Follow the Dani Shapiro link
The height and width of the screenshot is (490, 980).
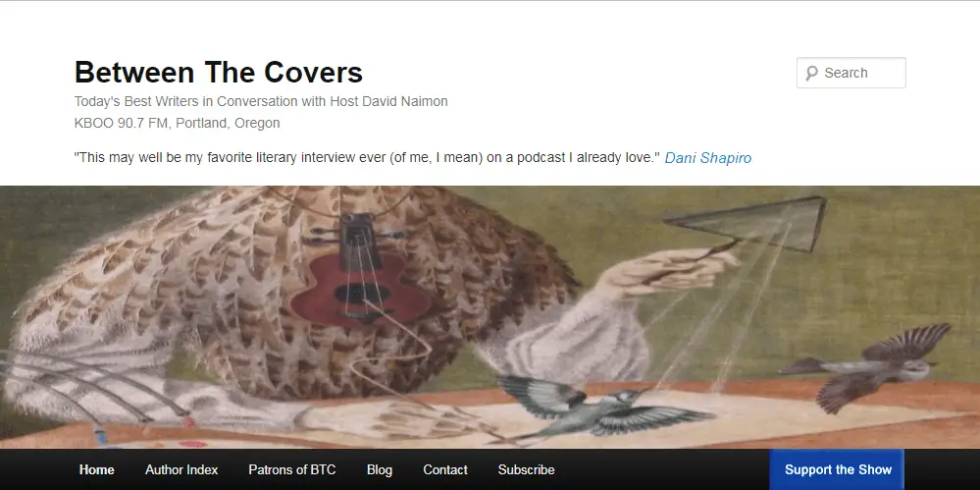pyautogui.click(x=707, y=158)
